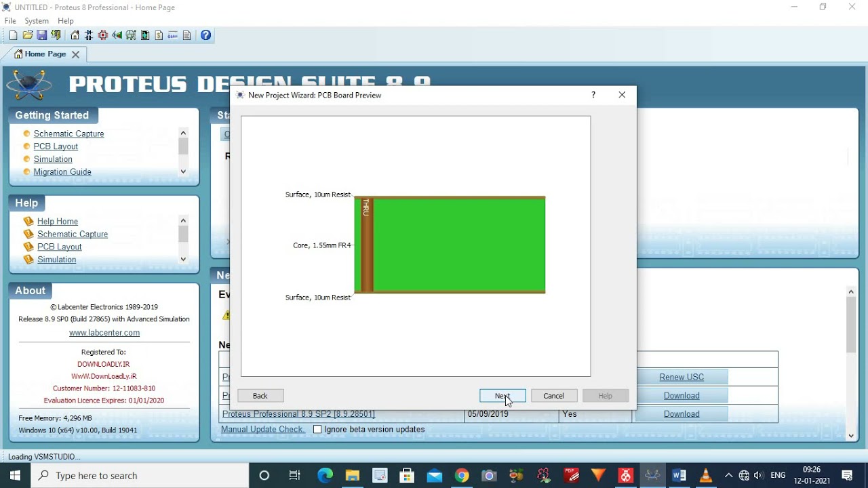The height and width of the screenshot is (488, 868).
Task: Download Proteus Professional 8.9 SP2 row
Action: (682, 414)
